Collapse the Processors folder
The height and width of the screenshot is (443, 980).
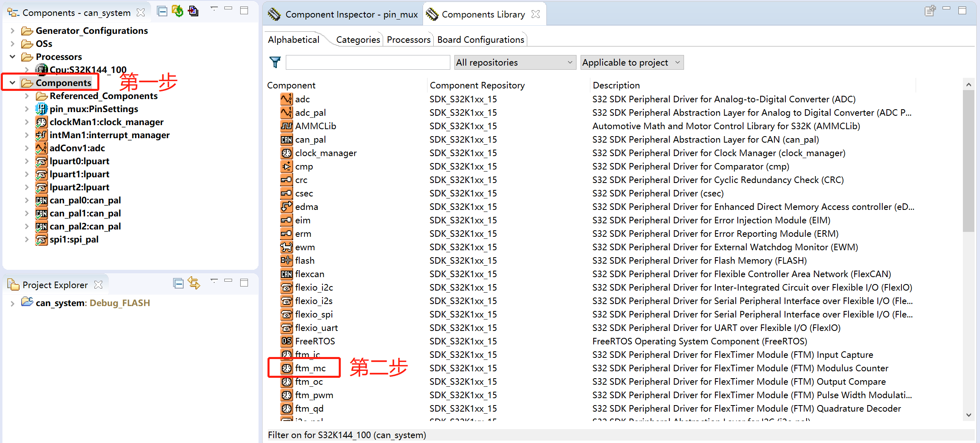[13, 57]
